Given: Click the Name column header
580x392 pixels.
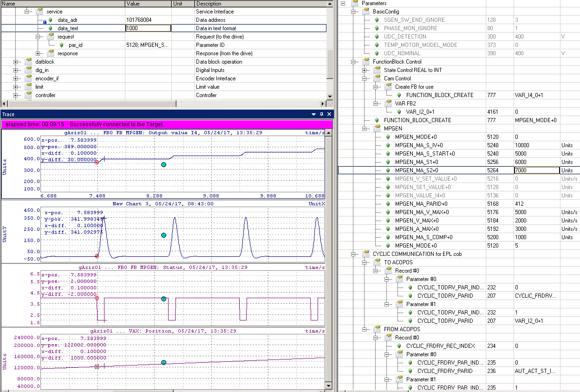Looking at the screenshot, I should pyautogui.click(x=63, y=3).
